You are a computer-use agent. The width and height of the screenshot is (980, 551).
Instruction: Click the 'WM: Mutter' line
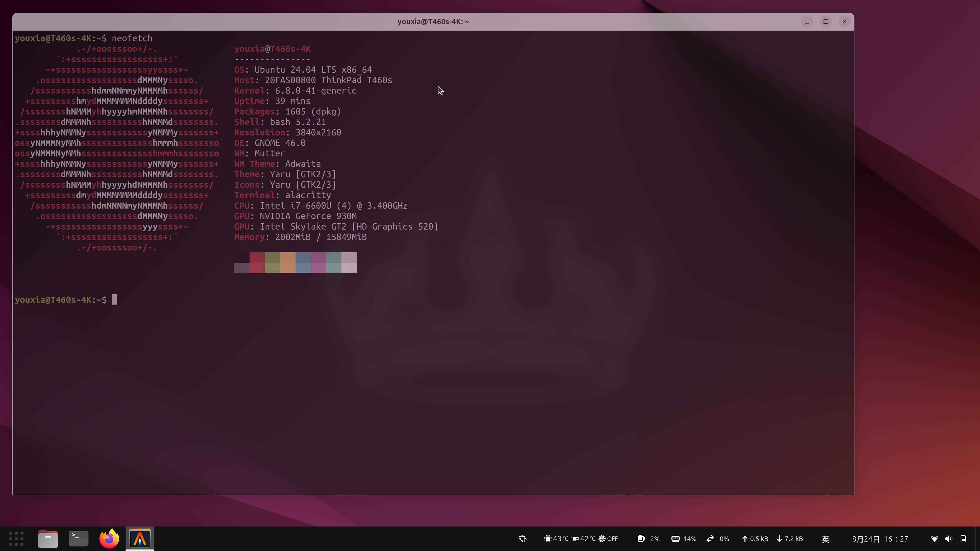pyautogui.click(x=260, y=153)
